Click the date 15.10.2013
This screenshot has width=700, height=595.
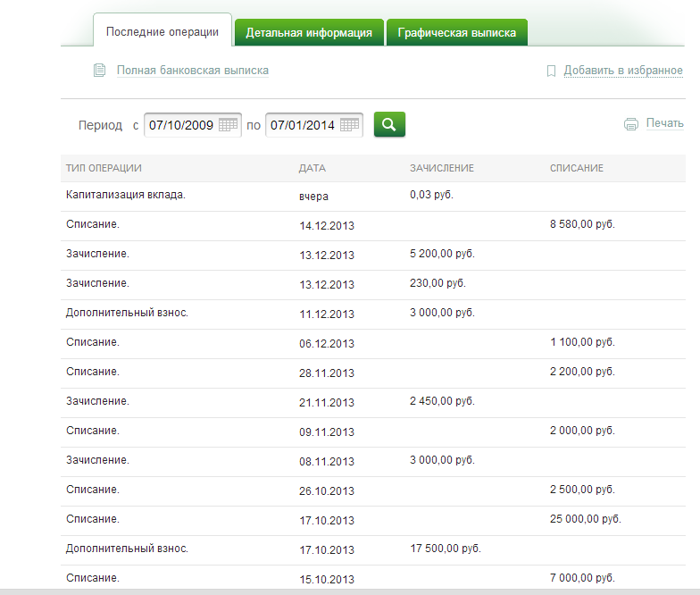point(327,579)
